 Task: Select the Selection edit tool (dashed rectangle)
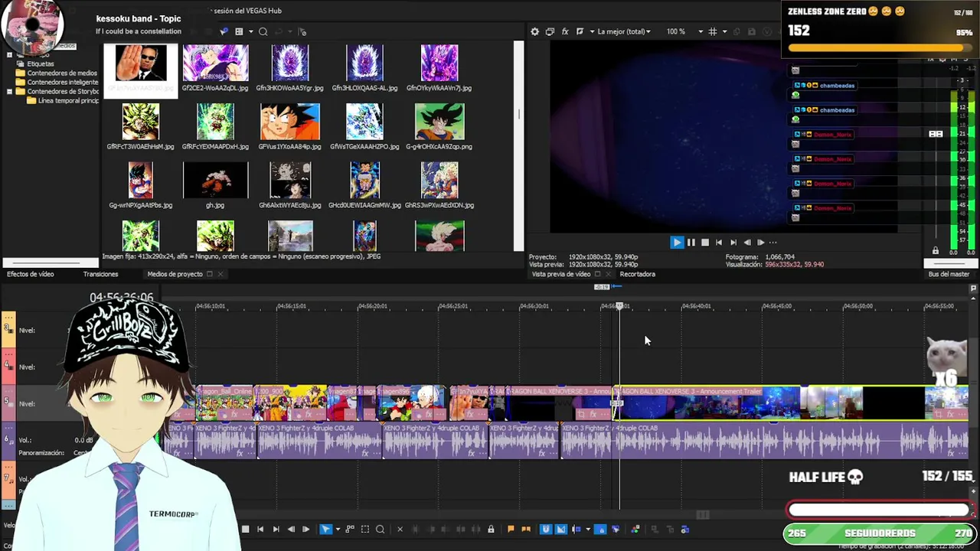click(x=365, y=529)
